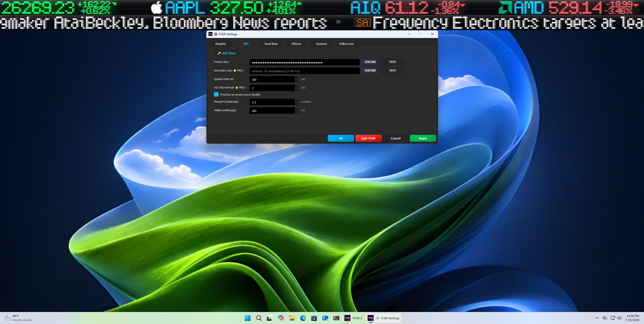
Task: Open the Dual Row tab
Action: (271, 44)
